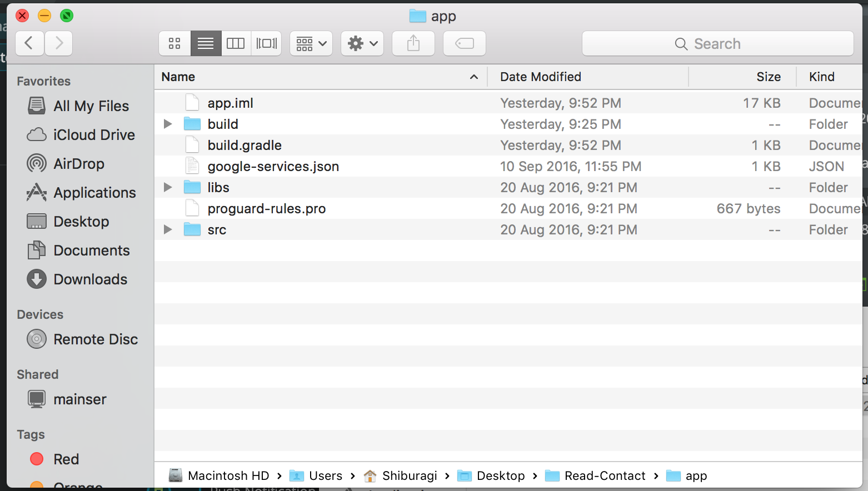Click the Search field
Image resolution: width=868 pixels, height=491 pixels.
[x=717, y=43]
